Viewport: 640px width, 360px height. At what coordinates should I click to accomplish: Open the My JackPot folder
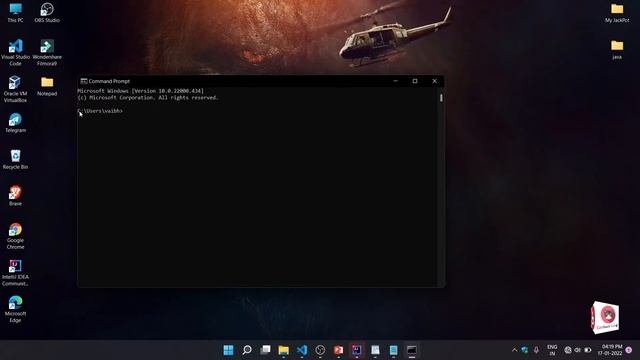point(617,13)
